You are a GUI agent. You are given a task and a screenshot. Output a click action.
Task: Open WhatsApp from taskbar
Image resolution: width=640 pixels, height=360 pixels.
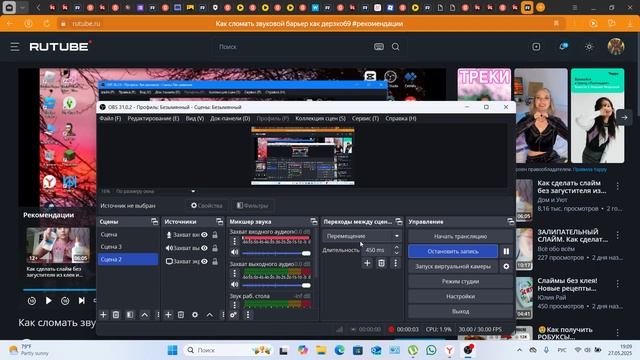click(x=431, y=350)
